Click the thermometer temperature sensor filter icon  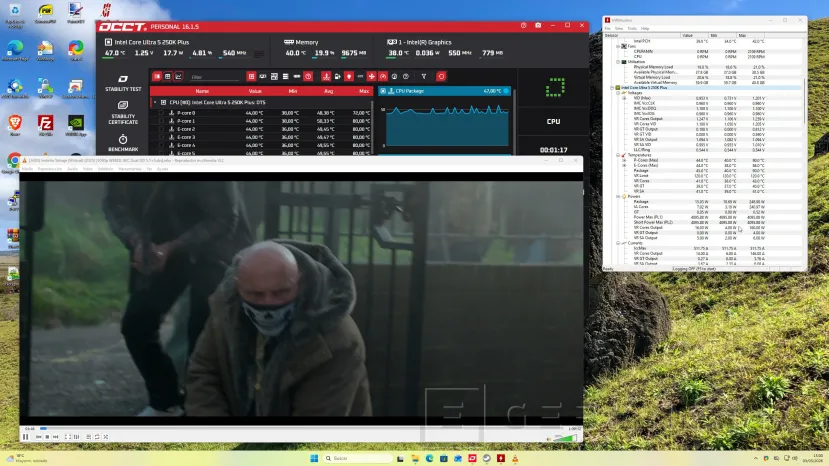[326, 77]
